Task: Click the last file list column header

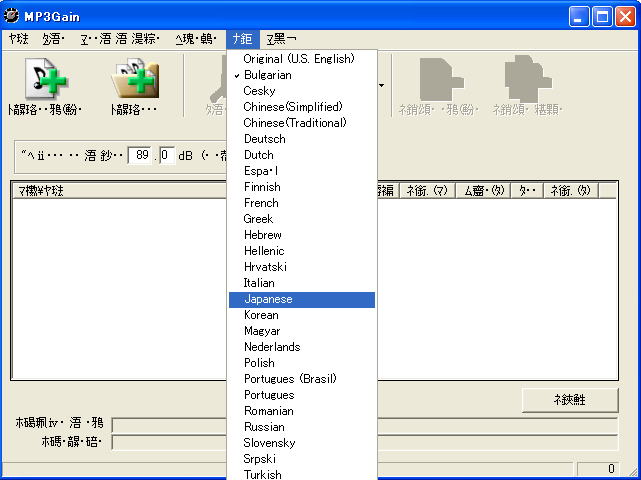Action: pyautogui.click(x=571, y=191)
